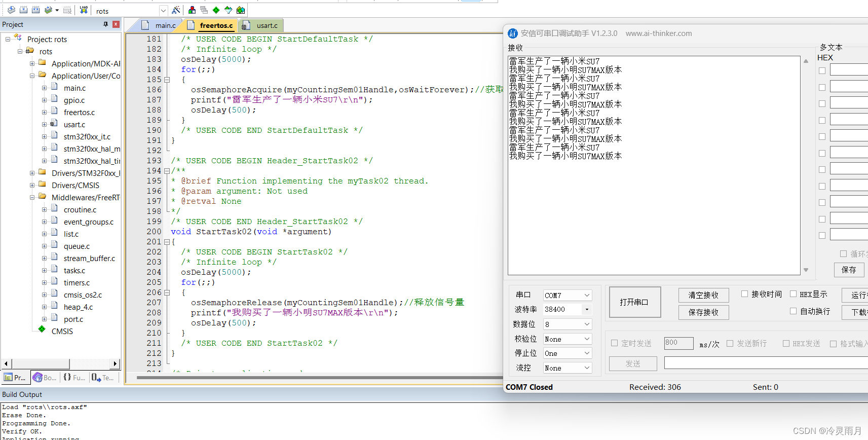The image size is (868, 440).
Task: Click the Build target toolbar icon
Action: click(x=23, y=10)
